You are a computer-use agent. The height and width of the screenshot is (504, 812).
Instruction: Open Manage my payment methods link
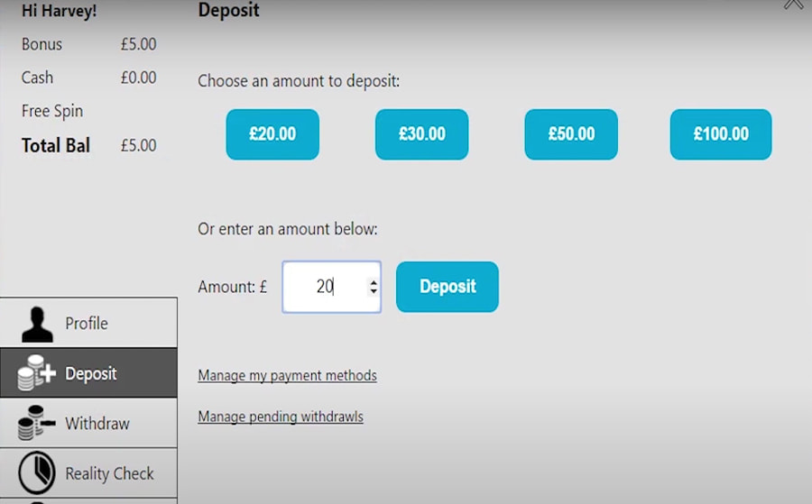[x=287, y=375]
